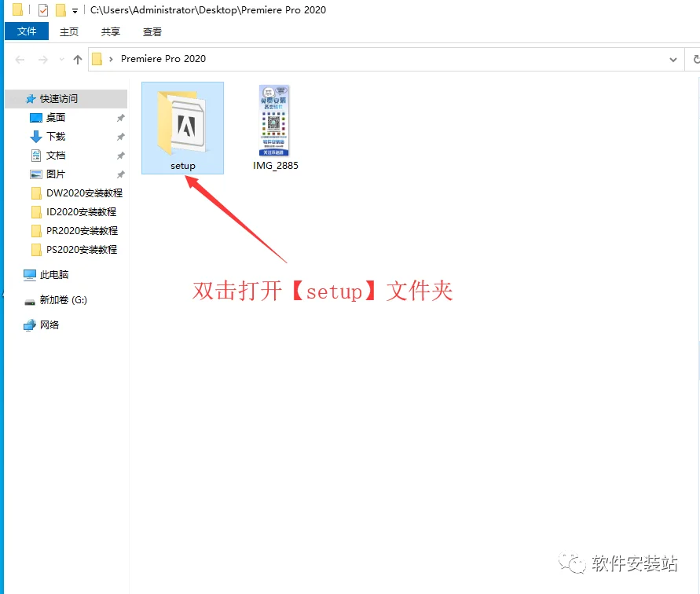Select 网络 in the navigation pane
This screenshot has width=700, height=594.
49,324
